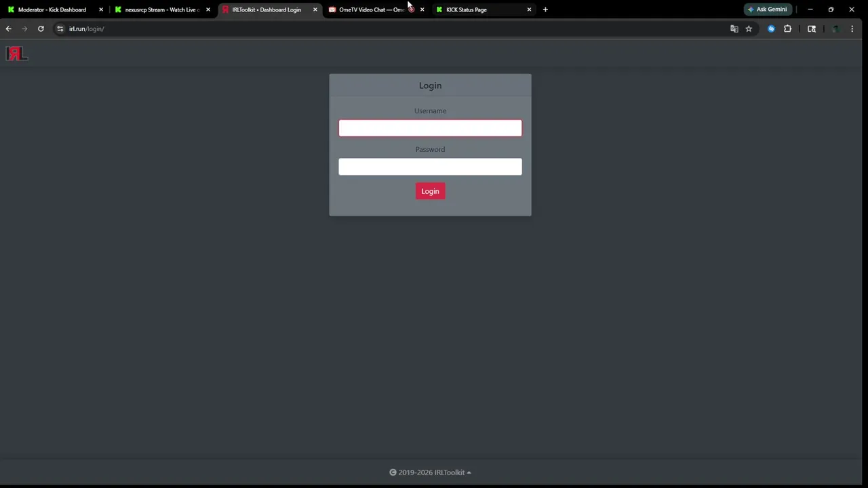Go forward to next page
Viewport: 868px width, 488px height.
point(24,28)
